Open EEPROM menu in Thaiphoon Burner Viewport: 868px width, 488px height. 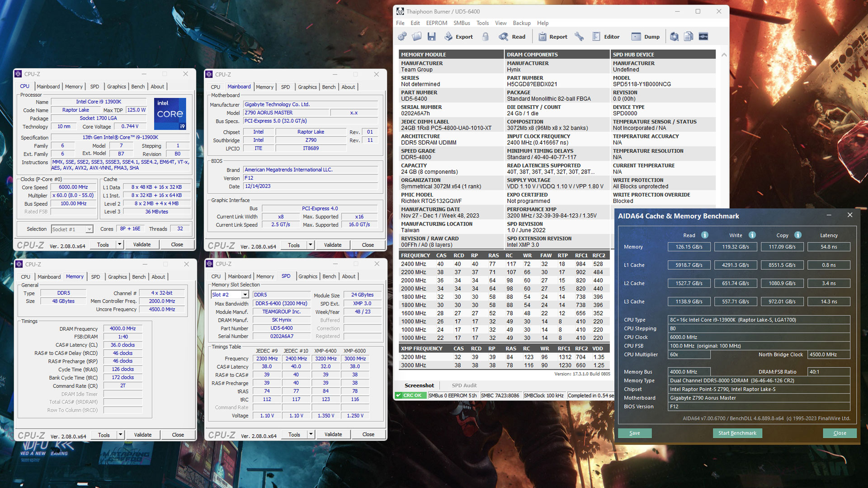coord(436,23)
